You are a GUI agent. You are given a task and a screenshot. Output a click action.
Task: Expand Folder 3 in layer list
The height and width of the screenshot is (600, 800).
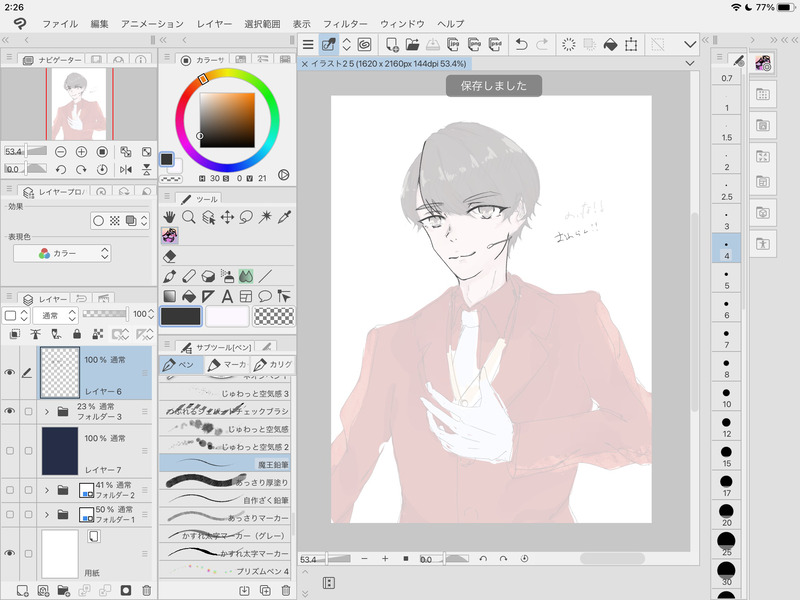tap(46, 411)
